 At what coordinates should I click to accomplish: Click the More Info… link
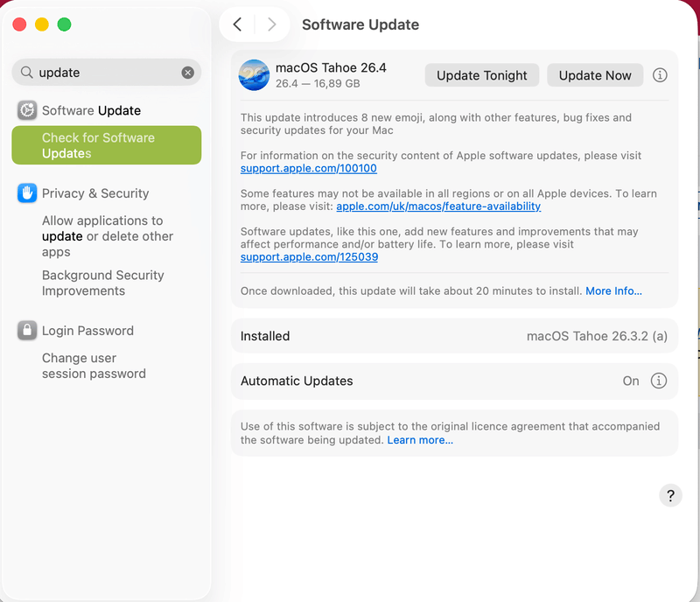[613, 290]
